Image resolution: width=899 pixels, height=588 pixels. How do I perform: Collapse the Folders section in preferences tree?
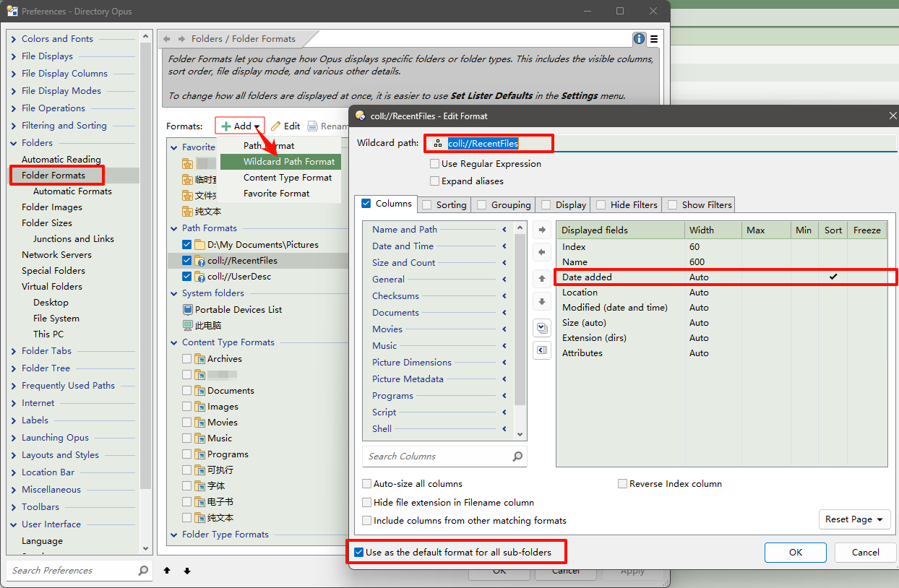(14, 143)
